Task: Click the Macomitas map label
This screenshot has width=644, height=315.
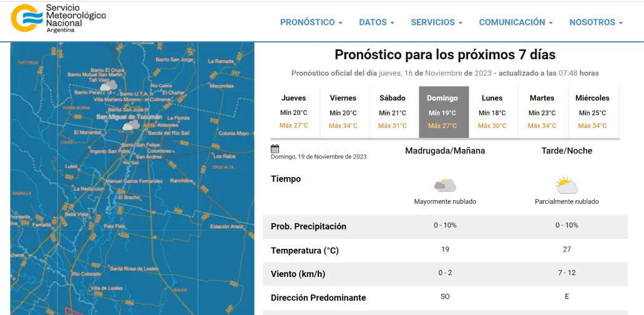Action: click(x=222, y=86)
